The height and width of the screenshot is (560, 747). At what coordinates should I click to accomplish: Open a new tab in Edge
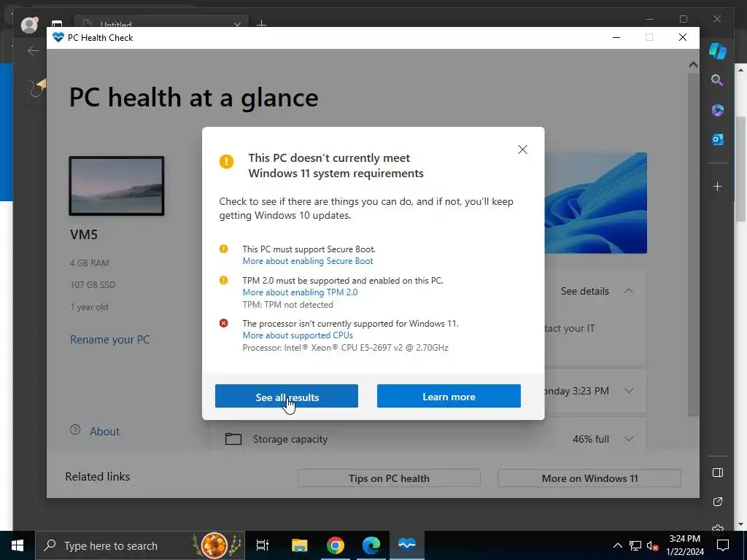pos(261,24)
